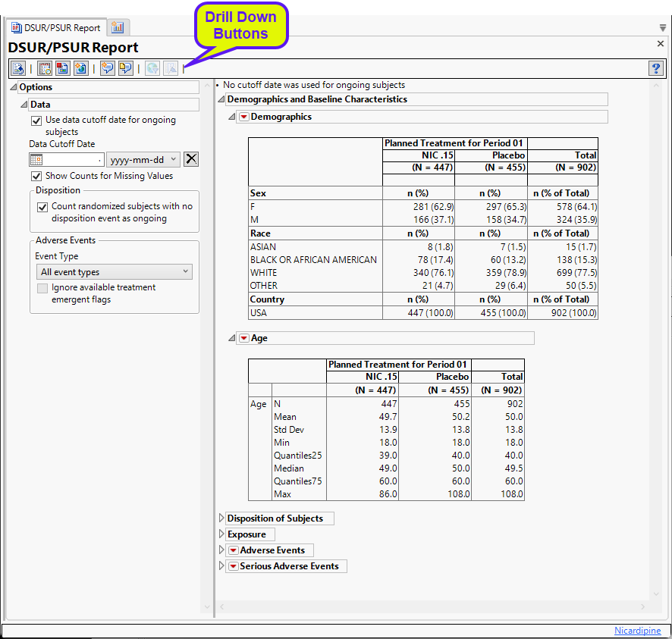Uncheck Use data cutoff date for ongoing subjects
The width and height of the screenshot is (672, 639).
tap(36, 121)
